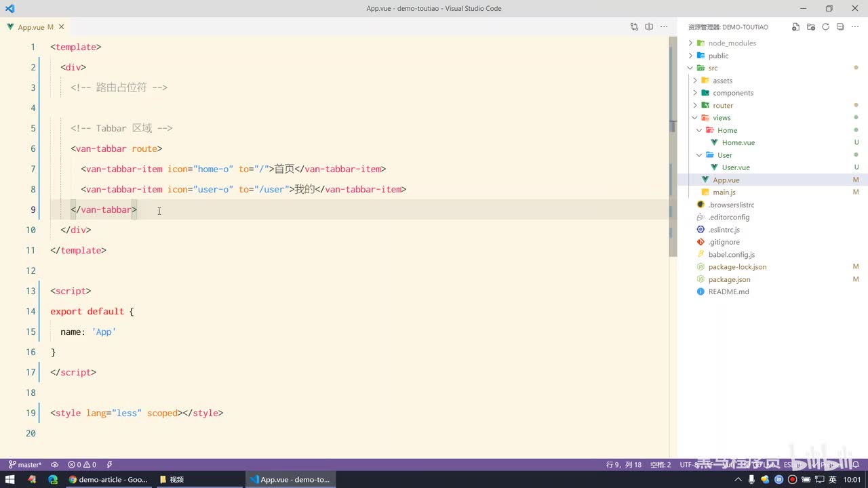Create a new folder in Explorer
Screen dimensions: 868x488
pos(810,27)
